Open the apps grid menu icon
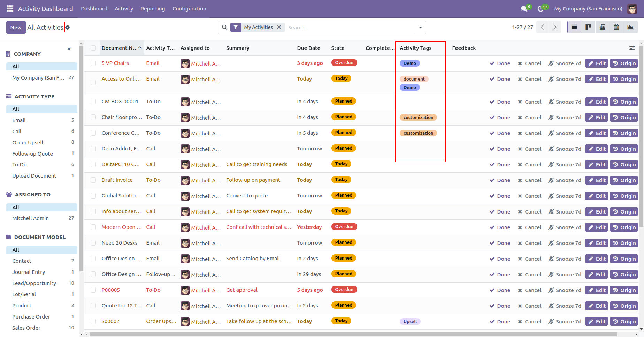 point(10,8)
